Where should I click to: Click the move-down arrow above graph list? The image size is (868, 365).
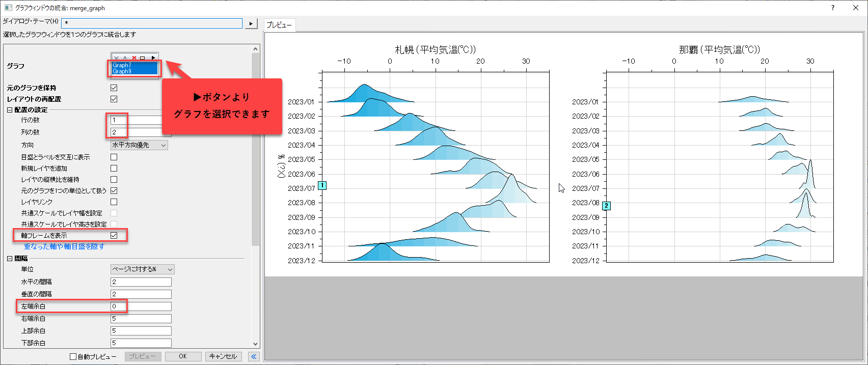point(117,58)
